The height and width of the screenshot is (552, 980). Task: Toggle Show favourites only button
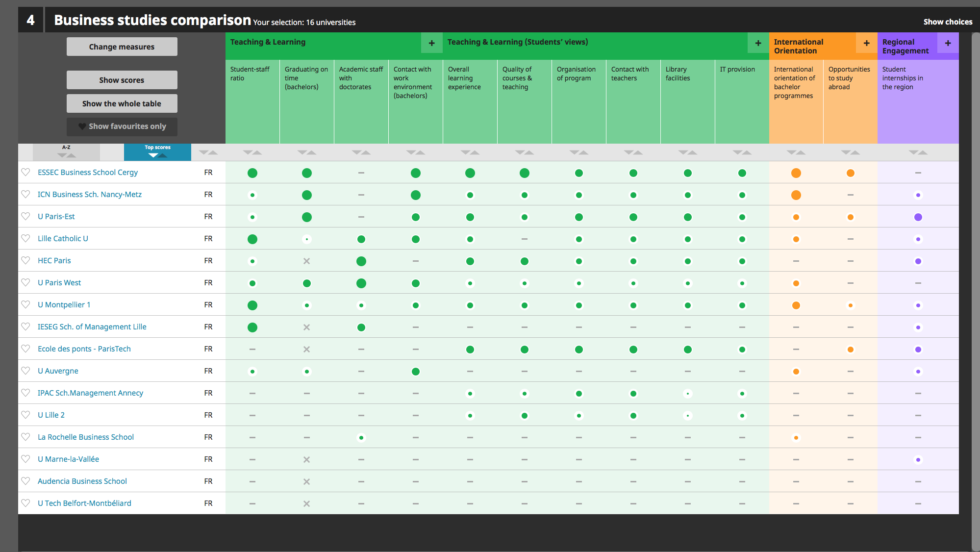click(x=122, y=126)
